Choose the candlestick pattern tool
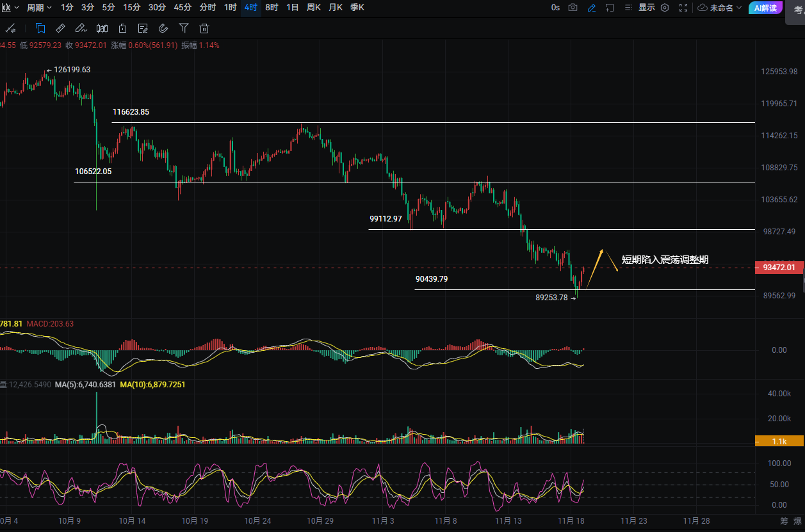 [x=102, y=28]
